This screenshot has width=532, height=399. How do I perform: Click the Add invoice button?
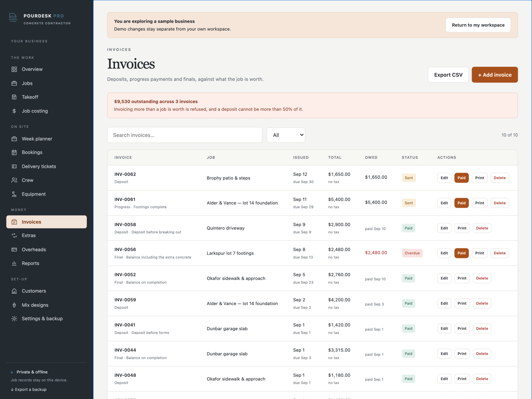pyautogui.click(x=495, y=75)
